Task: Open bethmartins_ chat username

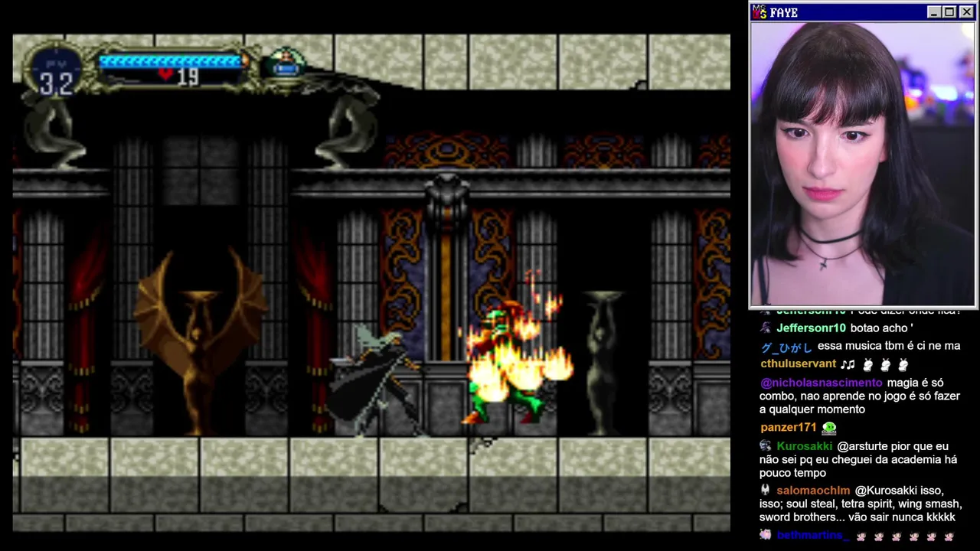Action: (813, 535)
